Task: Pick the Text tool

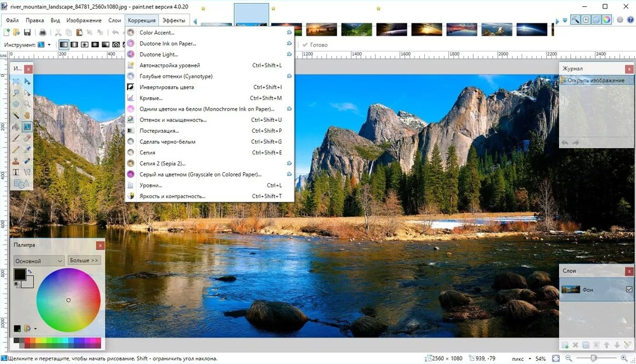Action: tap(16, 172)
